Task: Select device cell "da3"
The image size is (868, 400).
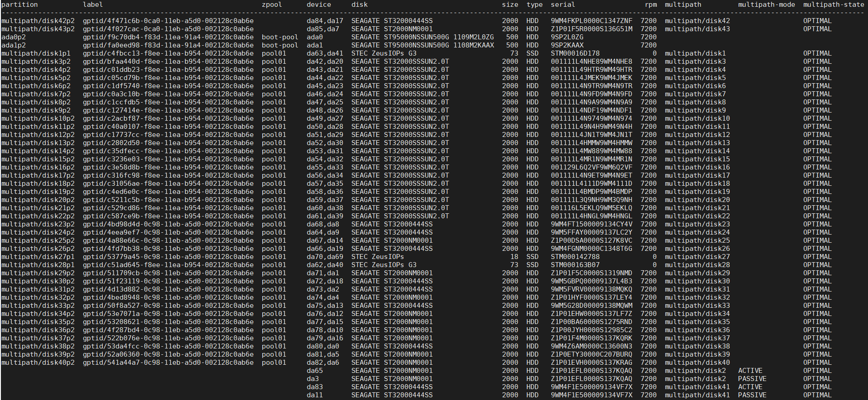Action: [313, 379]
